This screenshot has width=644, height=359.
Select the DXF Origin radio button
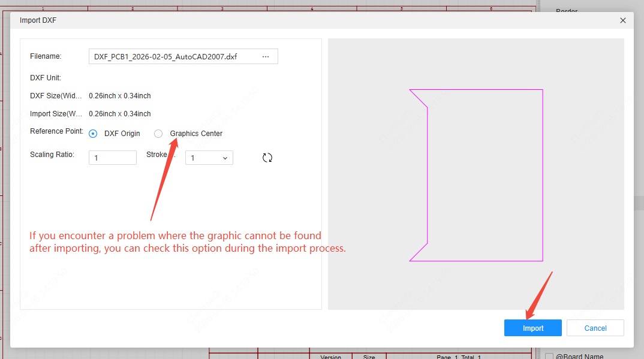93,134
